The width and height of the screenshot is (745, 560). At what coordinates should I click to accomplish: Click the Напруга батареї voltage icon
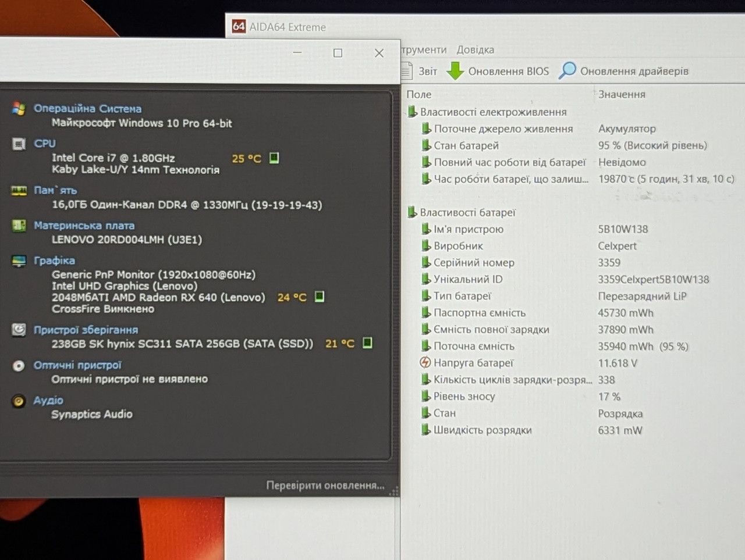pyautogui.click(x=425, y=363)
